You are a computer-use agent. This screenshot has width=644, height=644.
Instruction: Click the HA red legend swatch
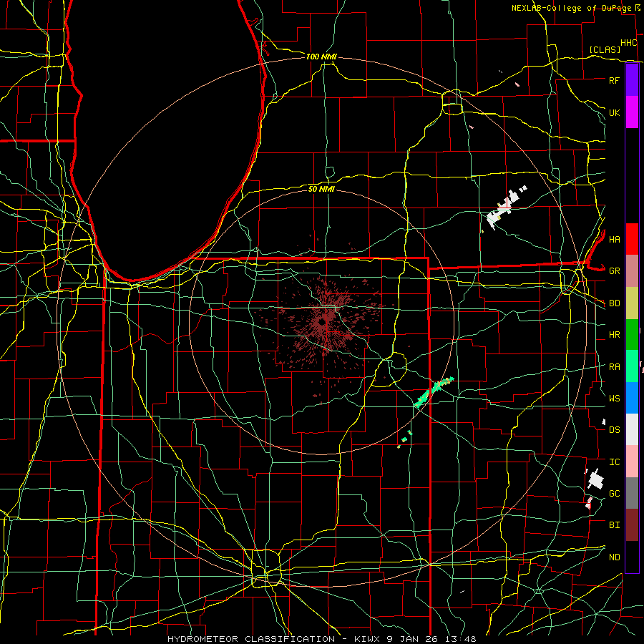(632, 239)
